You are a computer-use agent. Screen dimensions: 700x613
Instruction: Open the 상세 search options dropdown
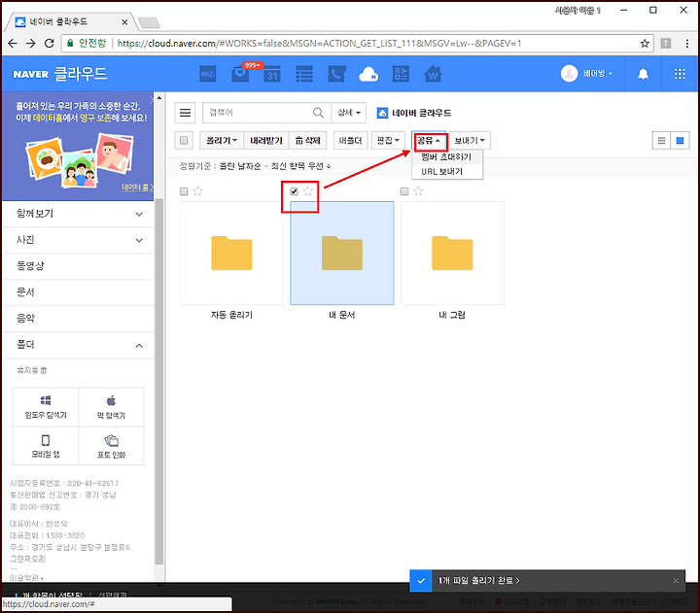(x=349, y=113)
